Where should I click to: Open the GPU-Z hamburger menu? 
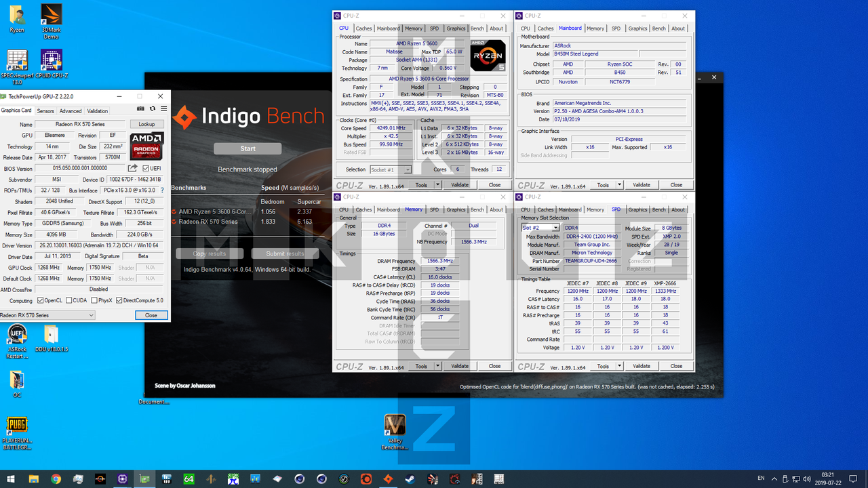163,108
